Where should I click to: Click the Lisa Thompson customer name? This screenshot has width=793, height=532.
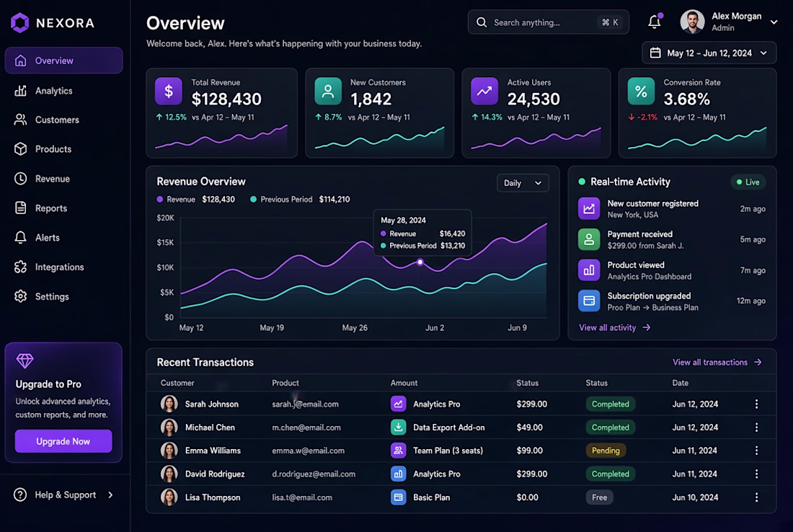click(213, 497)
